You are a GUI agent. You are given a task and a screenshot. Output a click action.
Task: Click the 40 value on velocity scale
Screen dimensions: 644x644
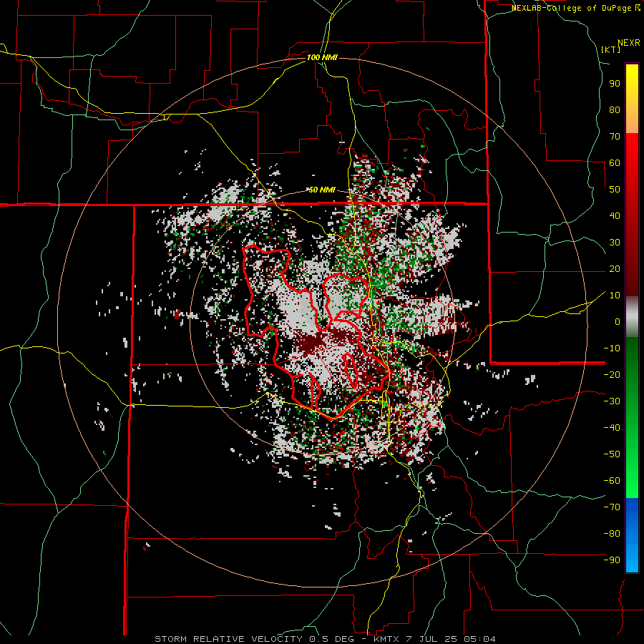click(x=615, y=216)
